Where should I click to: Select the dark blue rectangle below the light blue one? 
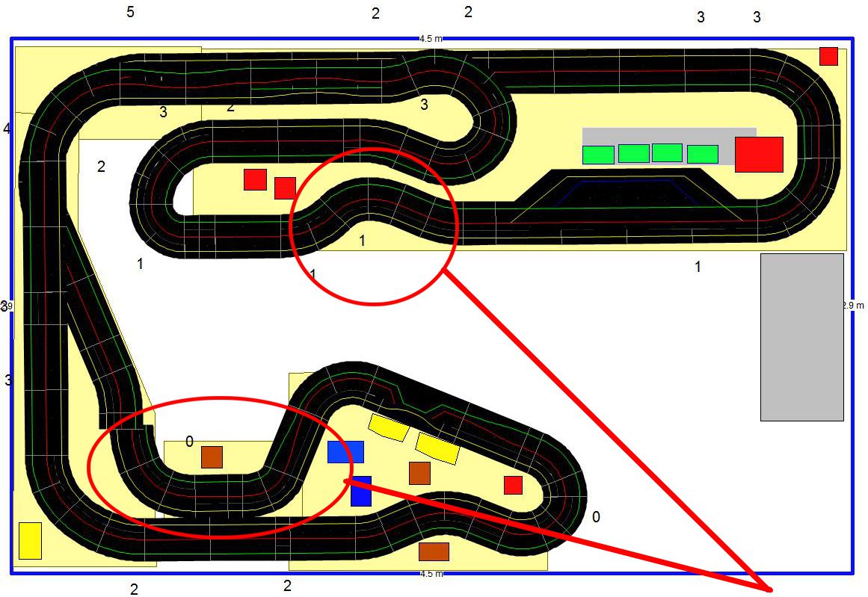361,491
